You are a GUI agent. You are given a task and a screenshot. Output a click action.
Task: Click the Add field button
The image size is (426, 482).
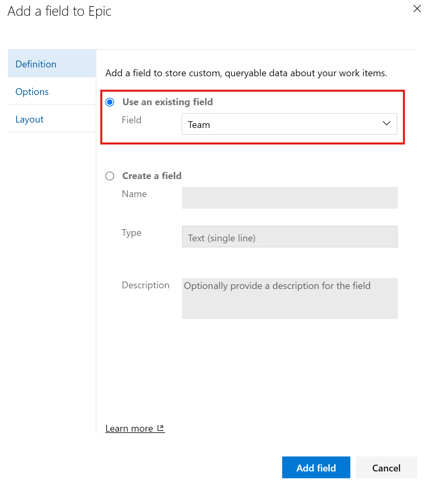pos(316,468)
